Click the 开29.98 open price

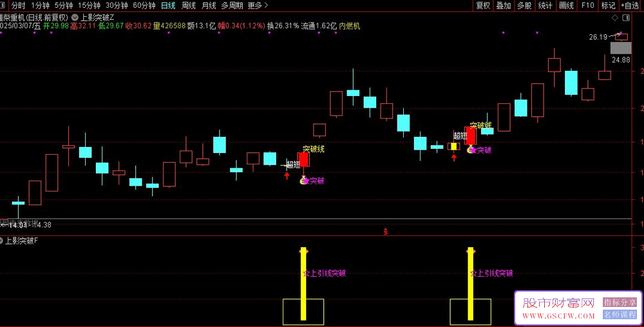coord(56,26)
